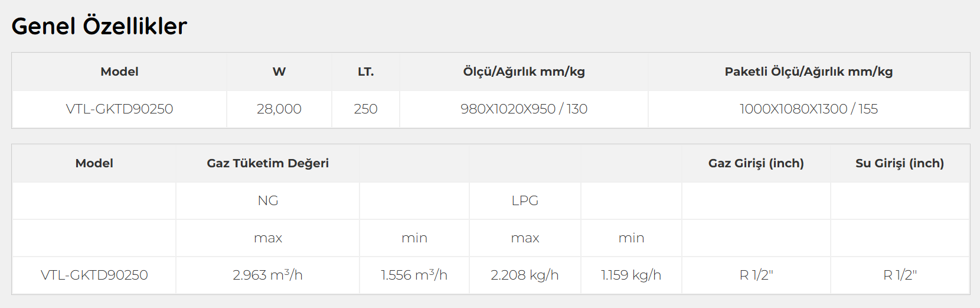Select the LPG cell
Image resolution: width=980 pixels, height=308 pixels.
(525, 200)
